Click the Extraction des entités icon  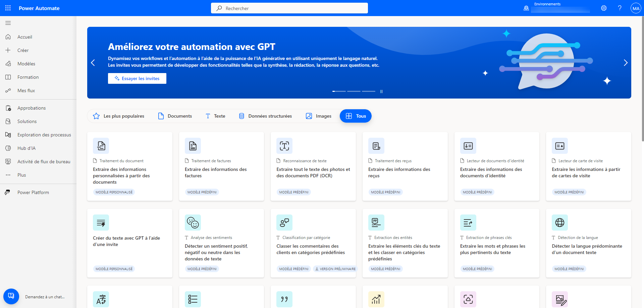[x=376, y=223]
